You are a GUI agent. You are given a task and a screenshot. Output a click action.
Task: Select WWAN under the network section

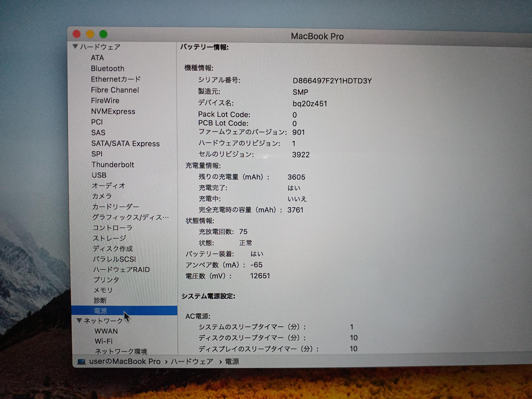coord(106,331)
